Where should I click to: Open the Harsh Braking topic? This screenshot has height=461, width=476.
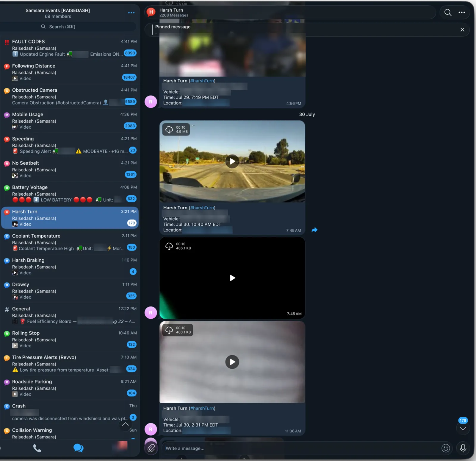pos(70,266)
